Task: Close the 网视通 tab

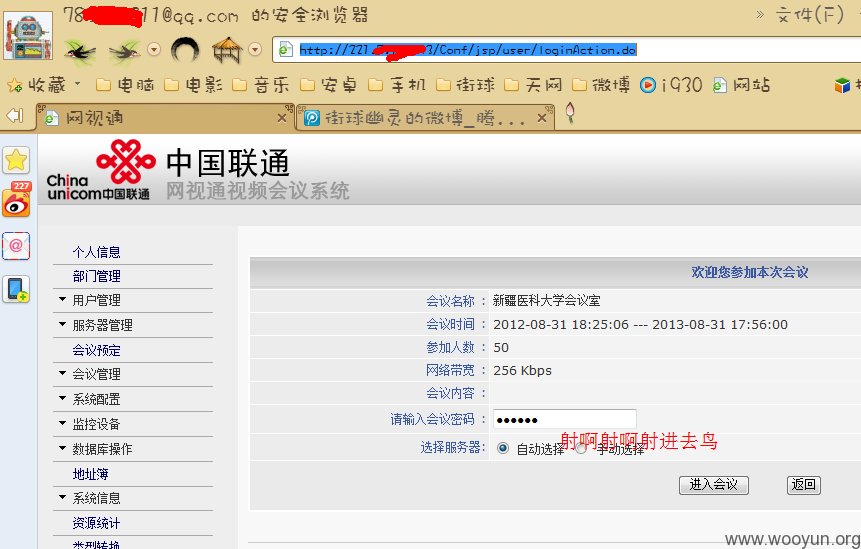Action: pyautogui.click(x=282, y=117)
